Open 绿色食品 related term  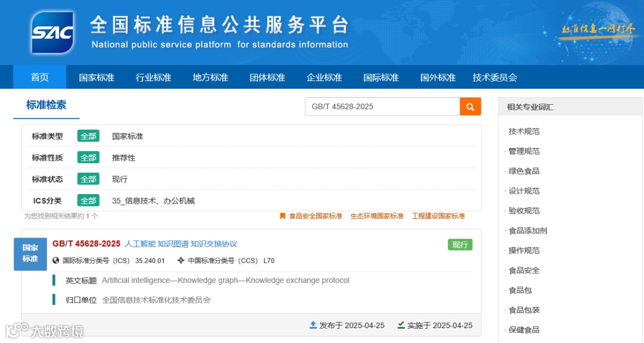tap(524, 171)
